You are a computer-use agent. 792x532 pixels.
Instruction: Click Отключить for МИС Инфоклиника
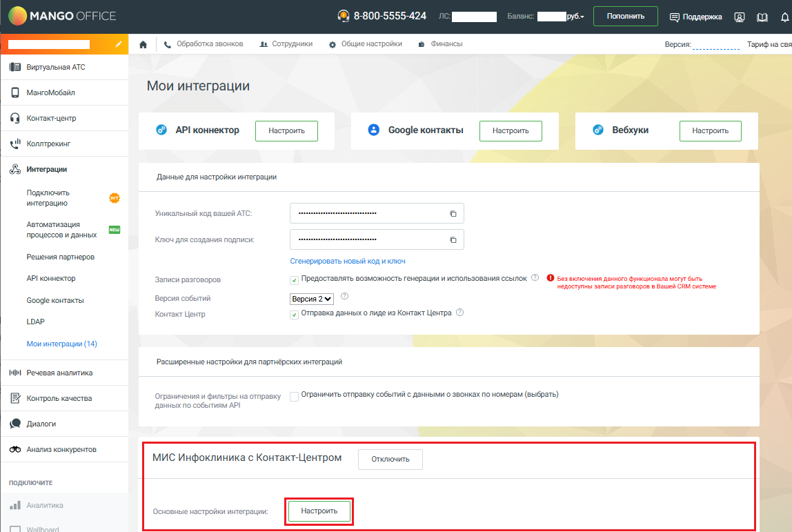click(x=390, y=460)
